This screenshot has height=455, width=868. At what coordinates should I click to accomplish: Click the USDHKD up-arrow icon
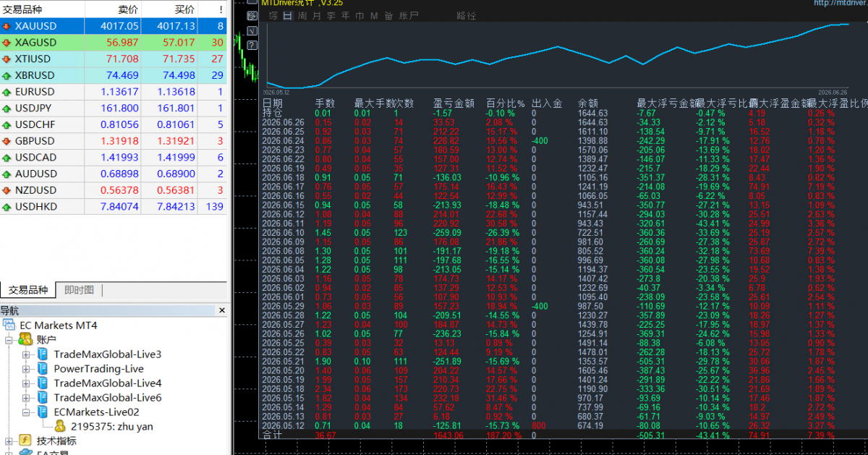click(x=7, y=207)
